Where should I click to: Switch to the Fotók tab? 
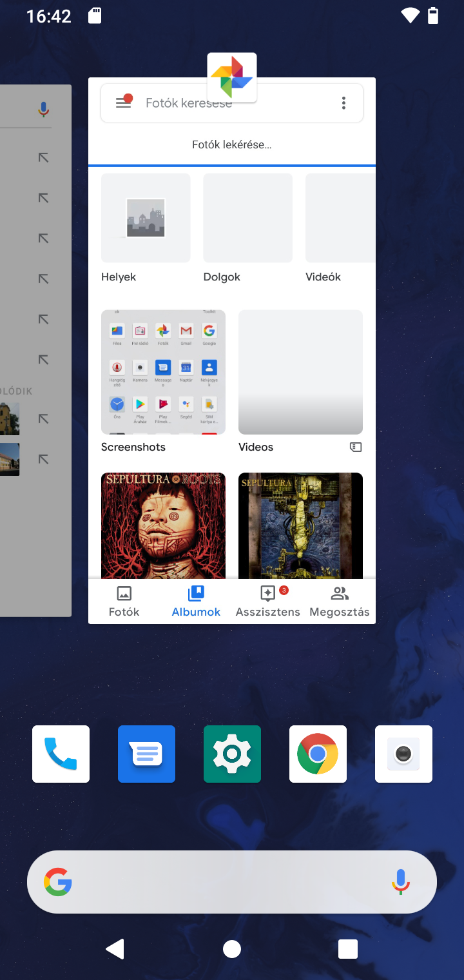124,602
